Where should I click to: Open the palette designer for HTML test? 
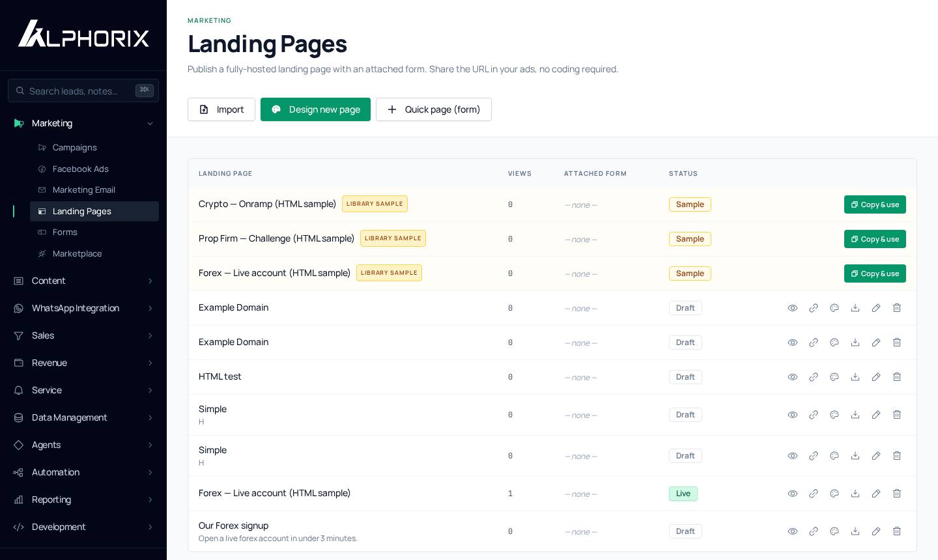pos(834,377)
